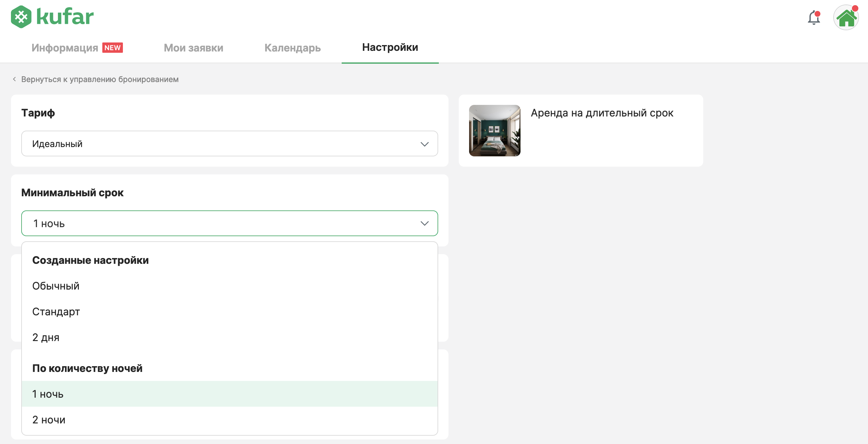
Task: Click the Созданные настройки group header
Action: coord(90,260)
